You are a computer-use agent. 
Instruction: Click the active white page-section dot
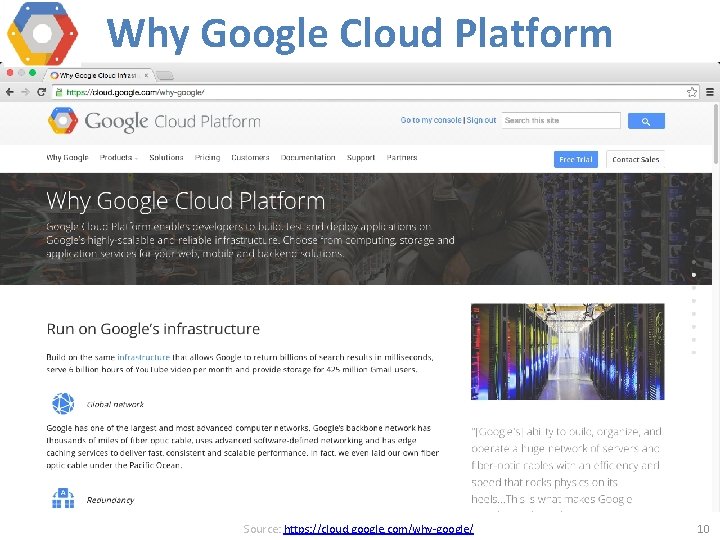click(x=694, y=275)
